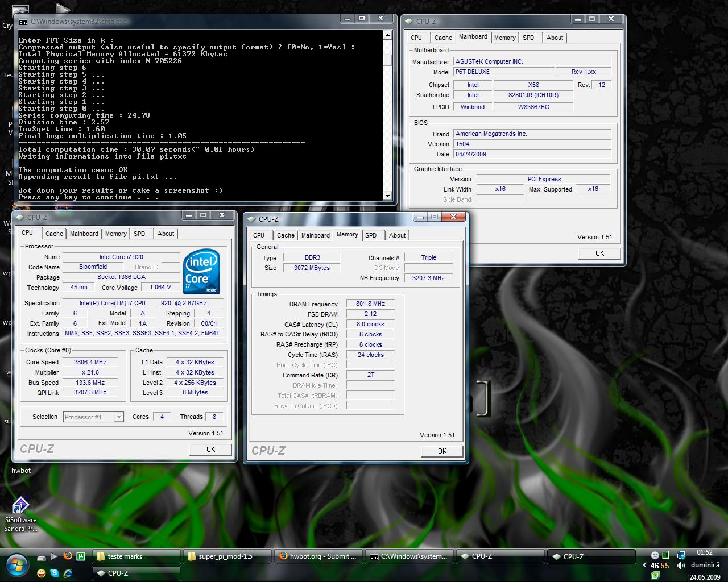
Task: Click the Core Speed 2806.4 MHz field
Action: (90, 362)
